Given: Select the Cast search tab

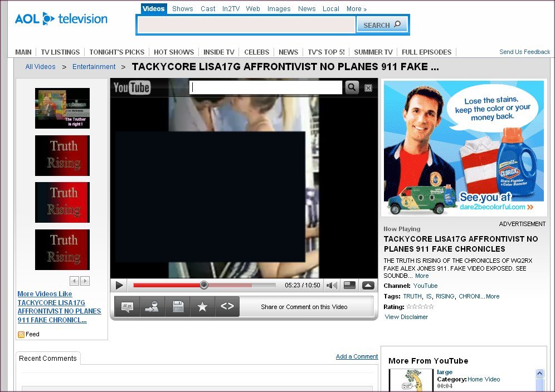Looking at the screenshot, I should pyautogui.click(x=208, y=9).
